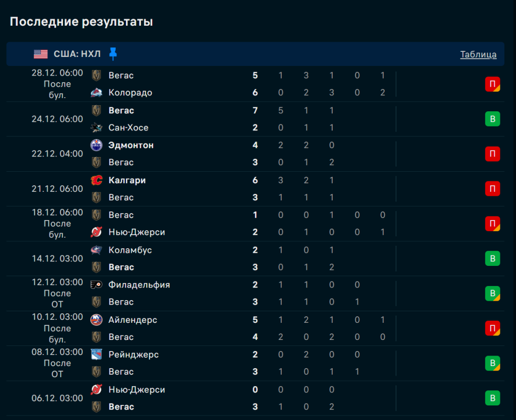
Task: Click the Philadelphia Flyers logo
Action: [96, 285]
